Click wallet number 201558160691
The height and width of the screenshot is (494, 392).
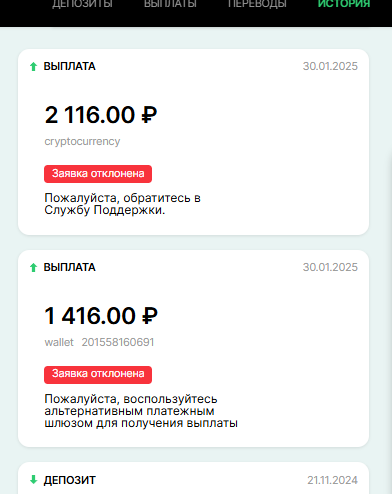point(118,342)
